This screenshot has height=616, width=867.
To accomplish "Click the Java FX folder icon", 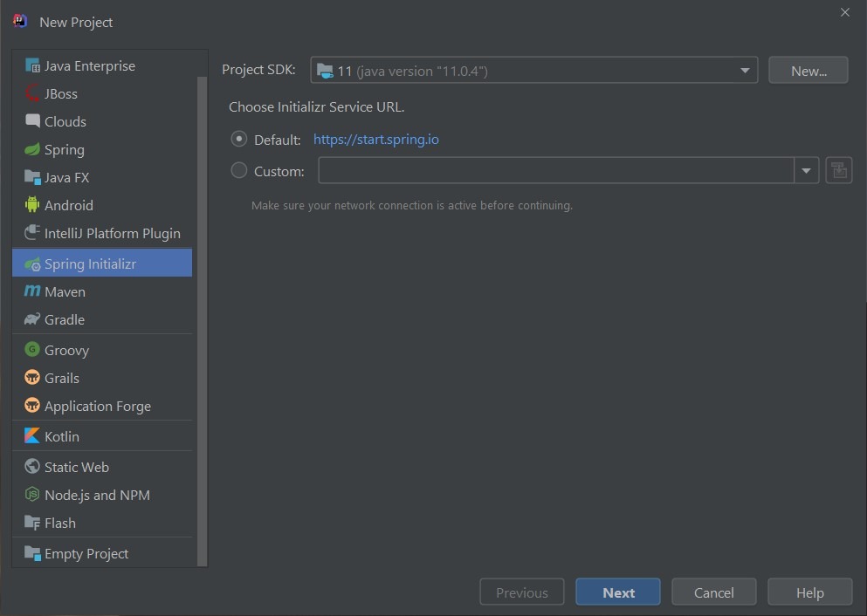I will [32, 177].
